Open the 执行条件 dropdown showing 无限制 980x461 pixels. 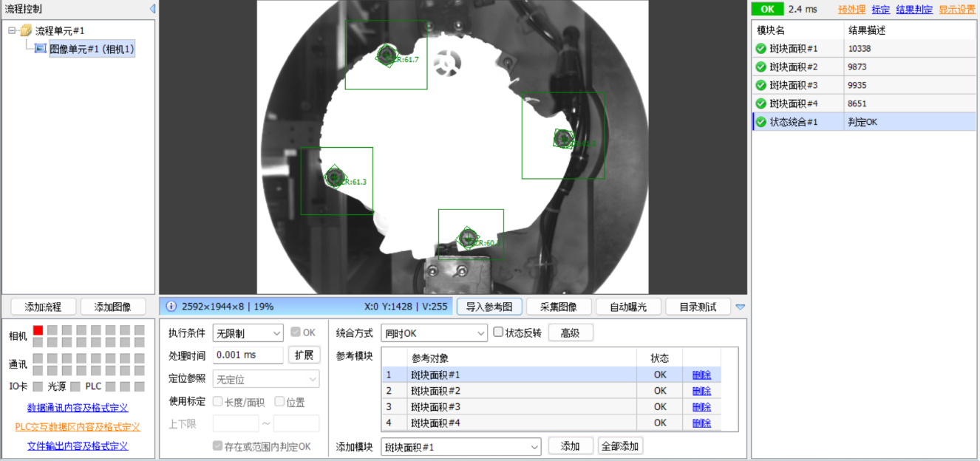pyautogui.click(x=248, y=334)
